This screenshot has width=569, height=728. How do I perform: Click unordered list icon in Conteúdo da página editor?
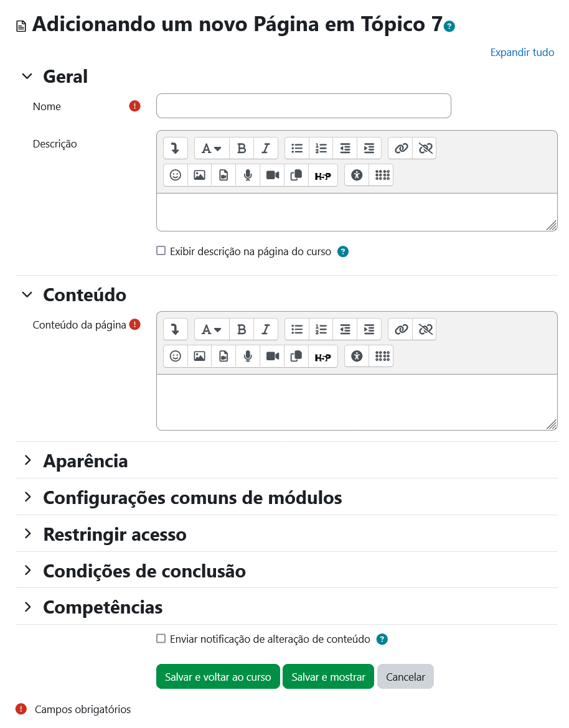point(297,329)
